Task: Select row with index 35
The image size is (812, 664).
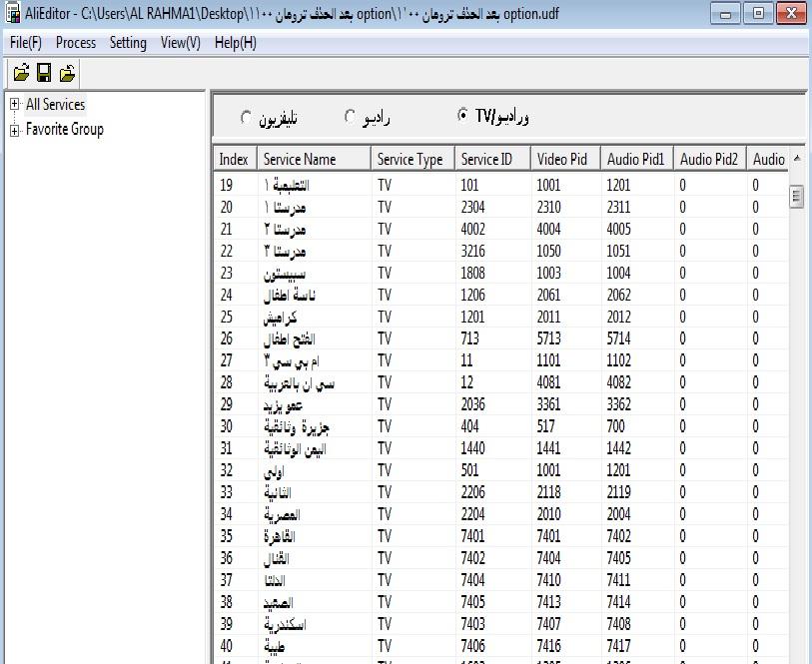Action: [x=500, y=536]
